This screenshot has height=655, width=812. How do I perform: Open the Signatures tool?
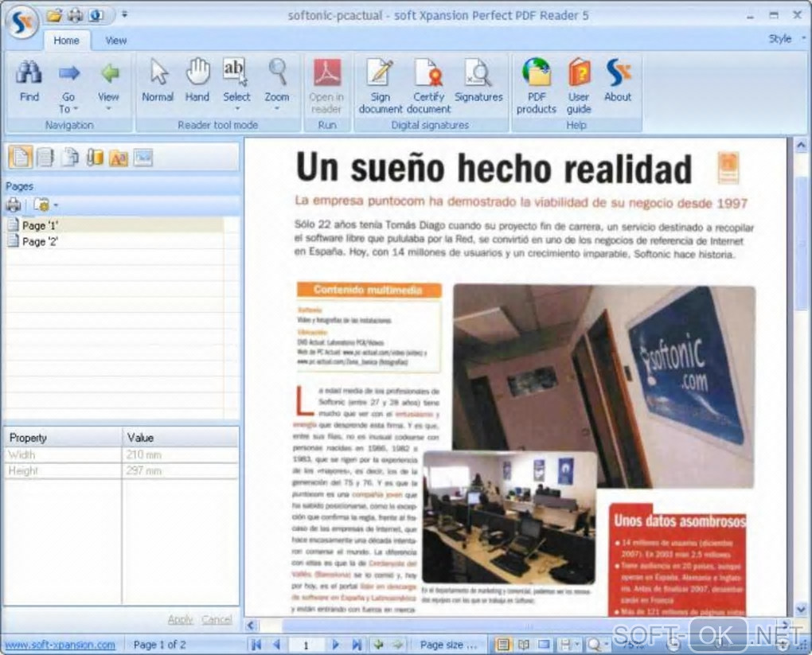click(478, 80)
